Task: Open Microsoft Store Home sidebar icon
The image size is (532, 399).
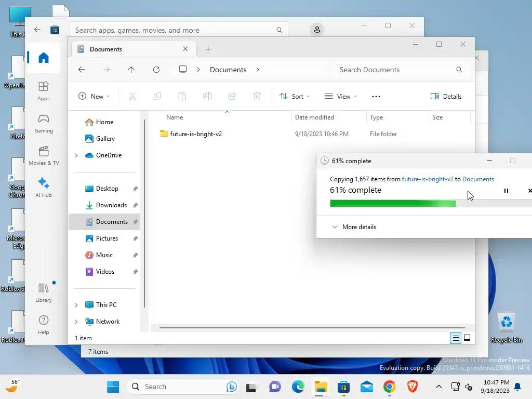Action: click(x=44, y=57)
